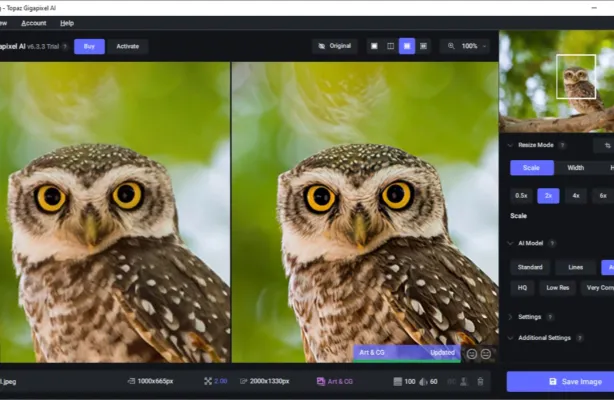Select the Width resize mode
614x400 pixels.
click(576, 168)
